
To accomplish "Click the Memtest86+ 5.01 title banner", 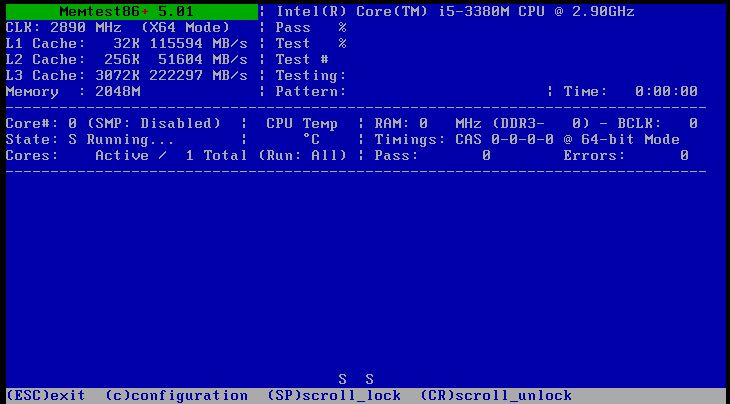I will point(132,12).
